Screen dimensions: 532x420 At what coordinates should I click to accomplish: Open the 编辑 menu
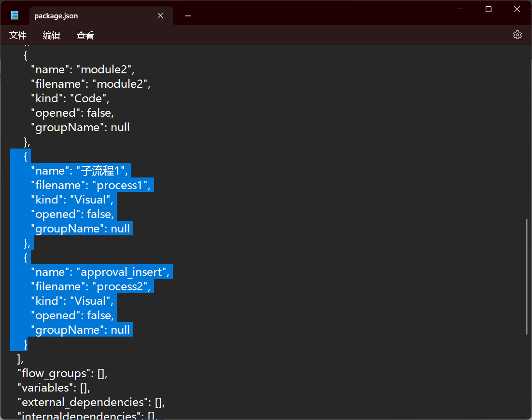pos(52,35)
